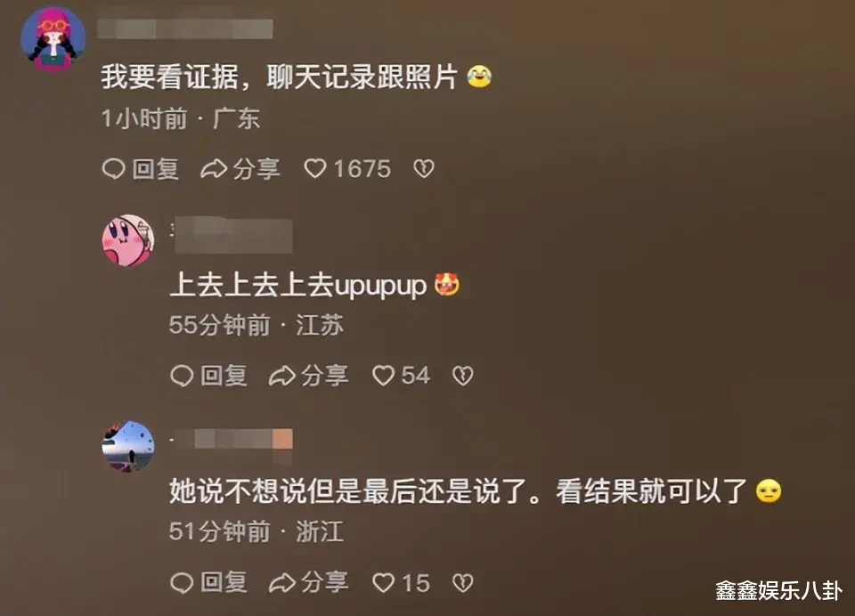Open the avatar with red glasses girl
The height and width of the screenshot is (616, 855).
pyautogui.click(x=53, y=39)
